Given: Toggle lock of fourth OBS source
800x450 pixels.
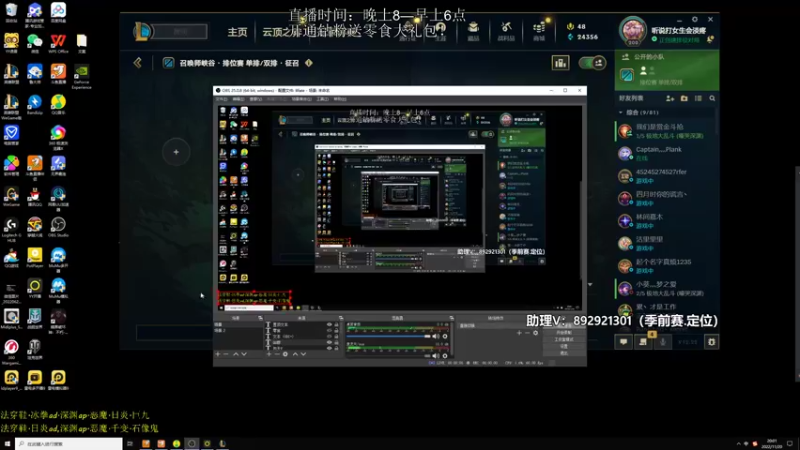Looking at the screenshot, I should (336, 342).
